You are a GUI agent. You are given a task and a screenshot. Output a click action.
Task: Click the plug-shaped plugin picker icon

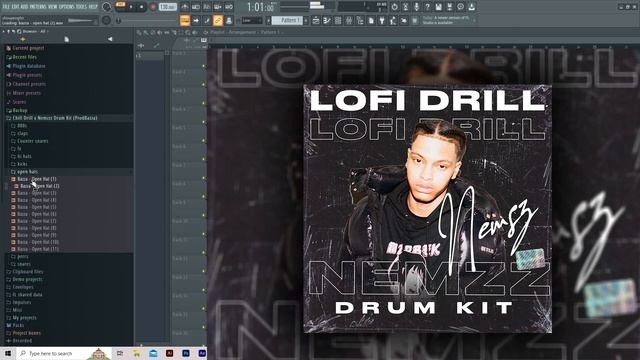tap(382, 20)
